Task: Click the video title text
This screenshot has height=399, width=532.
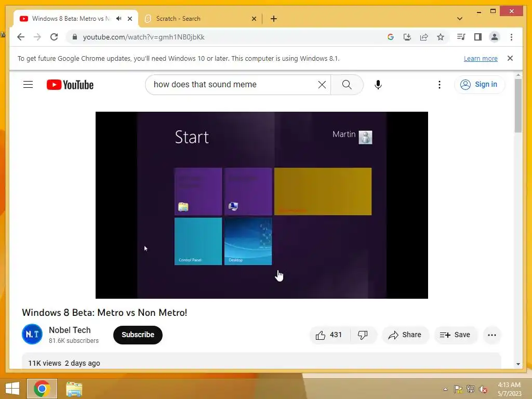Action: coord(104,312)
